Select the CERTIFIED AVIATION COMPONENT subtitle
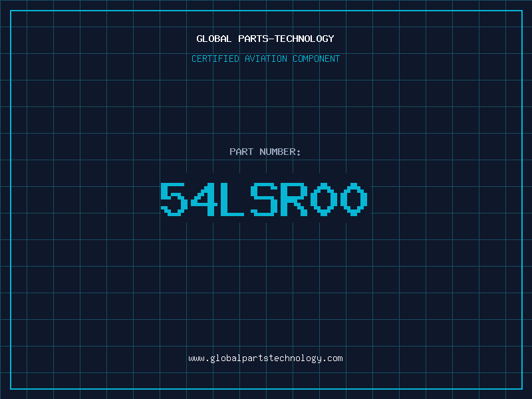The image size is (532, 399). point(265,59)
